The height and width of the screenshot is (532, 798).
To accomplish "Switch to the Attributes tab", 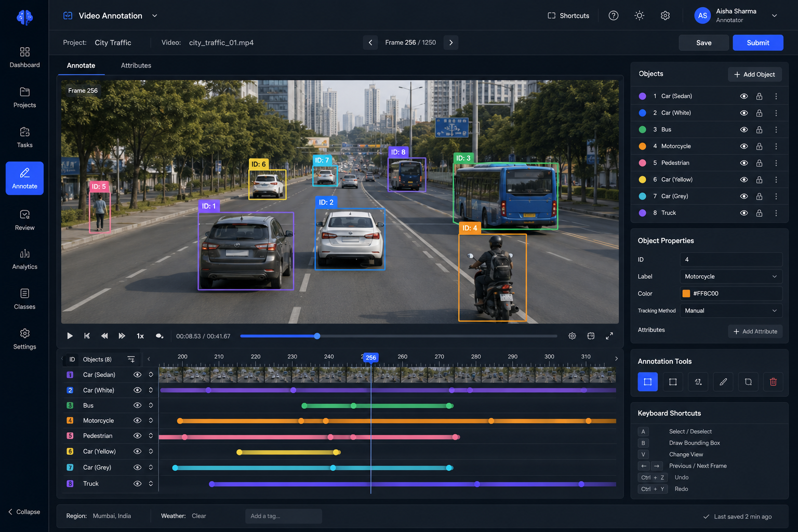I will 136,65.
